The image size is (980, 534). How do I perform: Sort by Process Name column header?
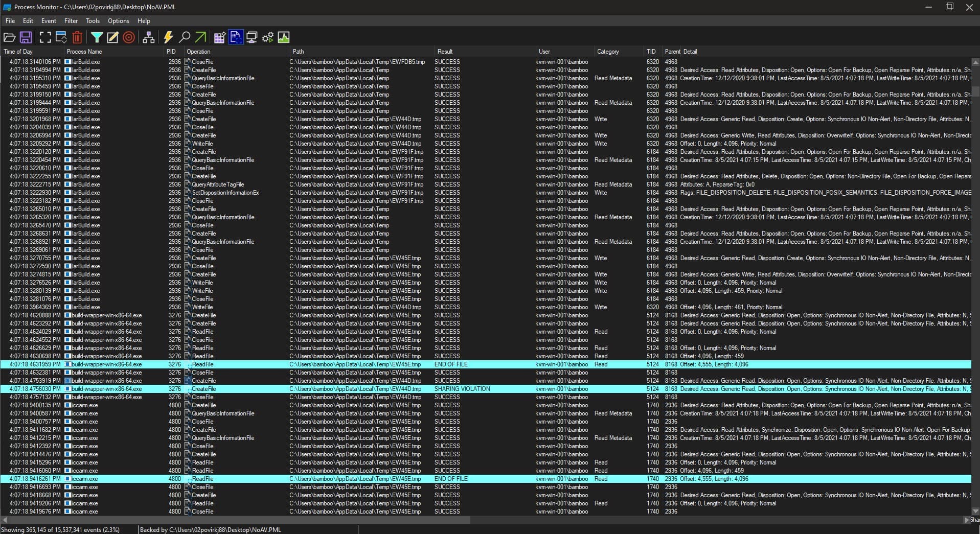pyautogui.click(x=113, y=52)
